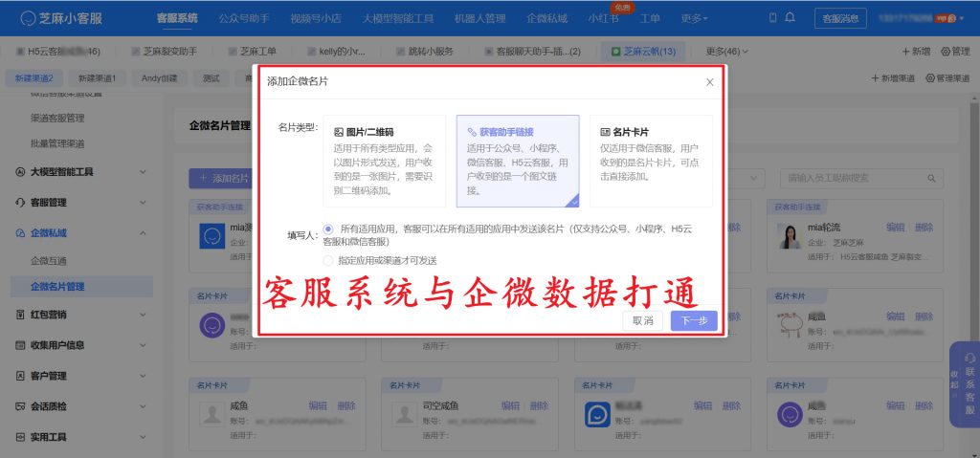Viewport: 980px width, 458px height.
Task: Expand 收集用户信息 sidebar section
Action: pos(144,345)
